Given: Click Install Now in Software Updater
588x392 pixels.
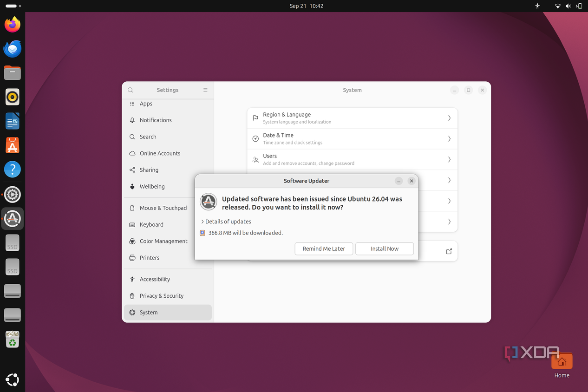Looking at the screenshot, I should click(x=385, y=248).
